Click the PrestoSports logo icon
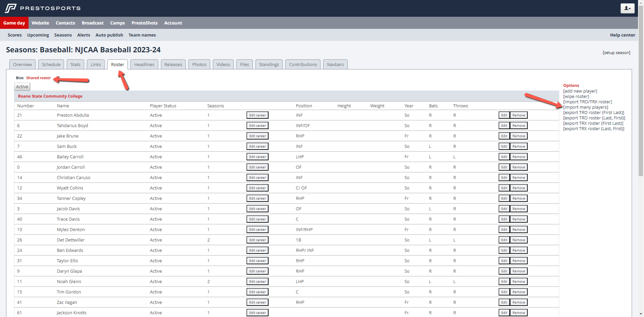 (x=11, y=8)
